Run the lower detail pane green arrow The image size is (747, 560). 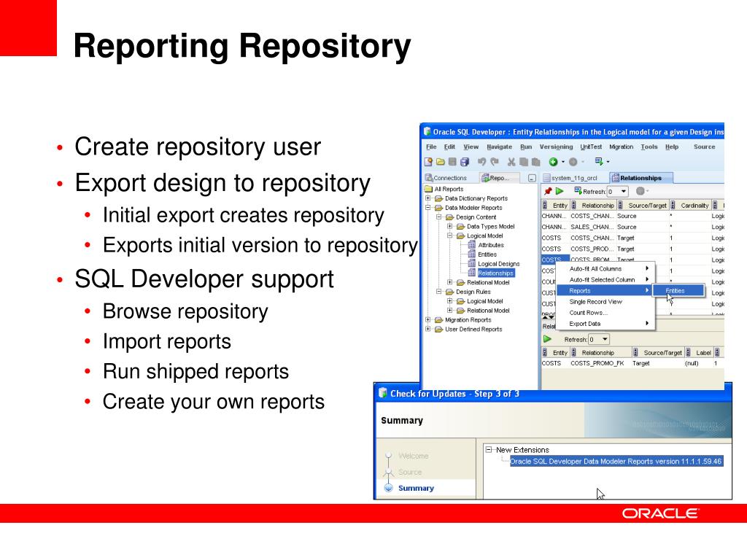coord(547,339)
